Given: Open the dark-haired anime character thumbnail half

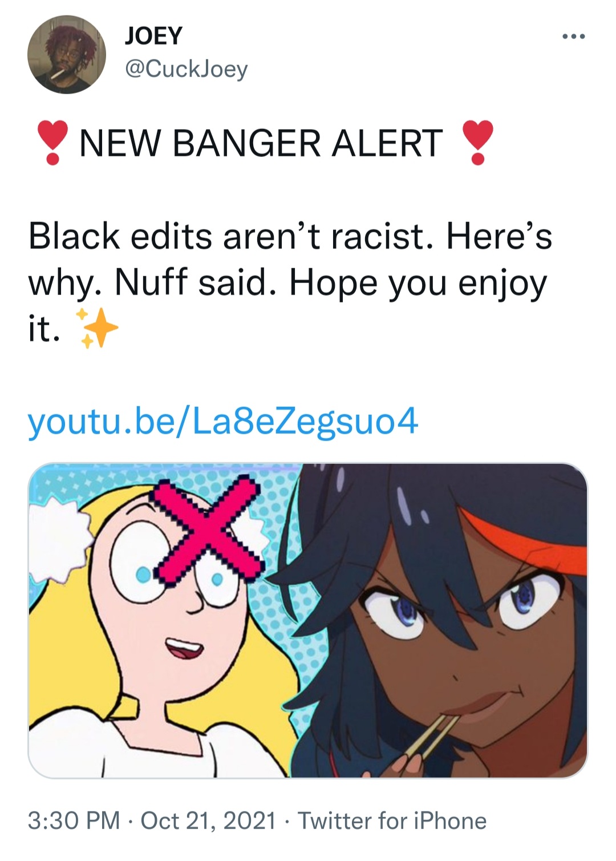Looking at the screenshot, I should coord(439,621).
